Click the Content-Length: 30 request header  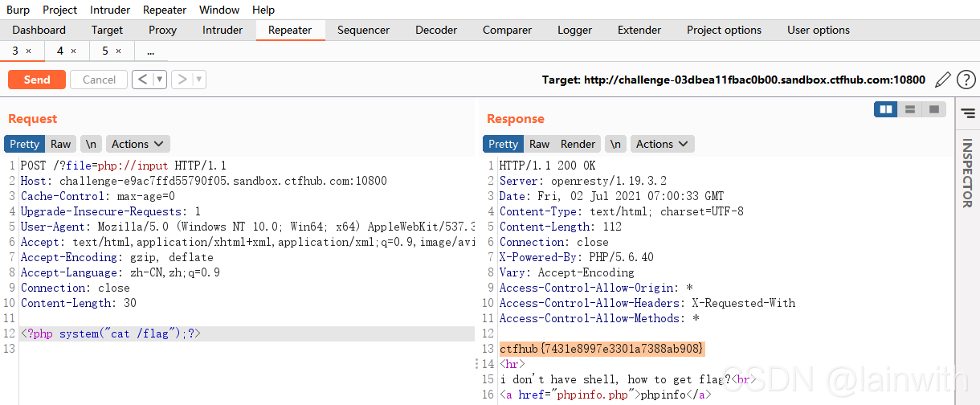tap(79, 303)
